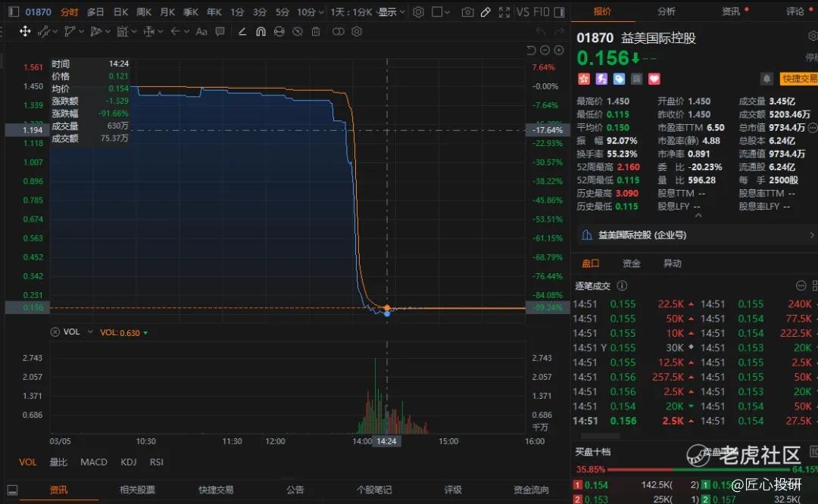Select the comment bubble note tool
The width and height of the screenshot is (818, 504).
[220, 31]
